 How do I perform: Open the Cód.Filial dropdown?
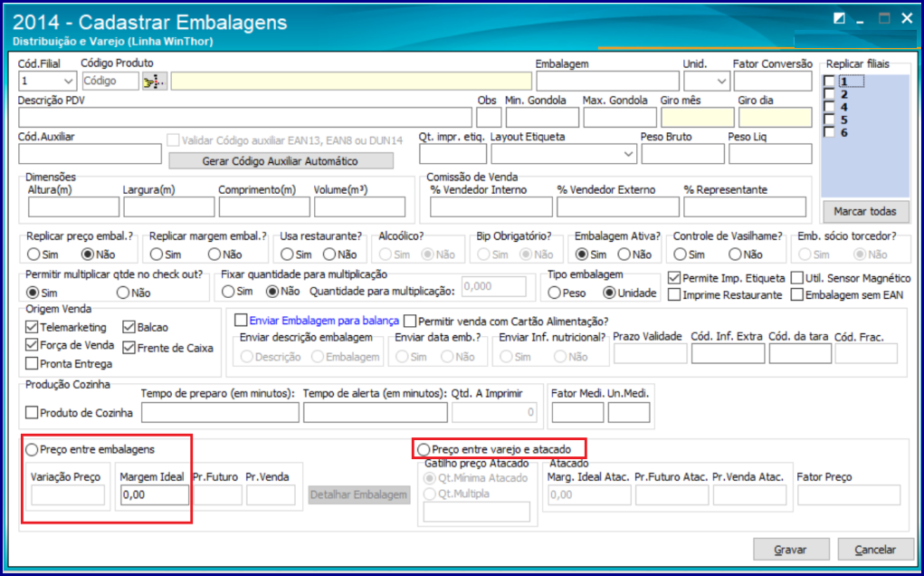pos(68,81)
